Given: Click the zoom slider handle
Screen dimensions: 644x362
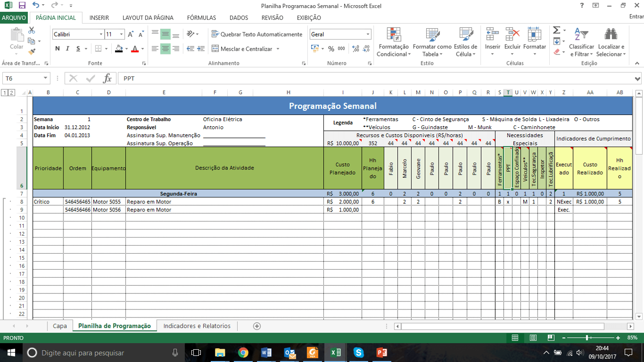Looking at the screenshot, I should pos(587,338).
